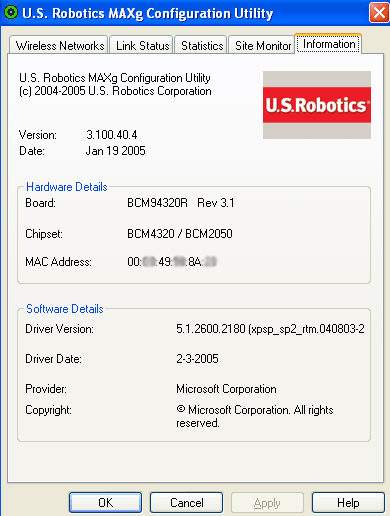
Task: Click the blurred MAC Address value
Action: (x=172, y=262)
